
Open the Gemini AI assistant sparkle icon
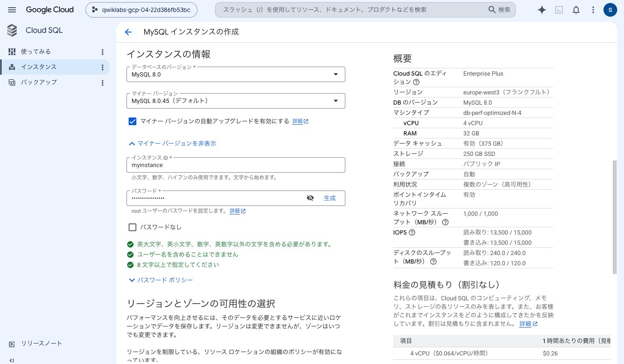coord(542,10)
